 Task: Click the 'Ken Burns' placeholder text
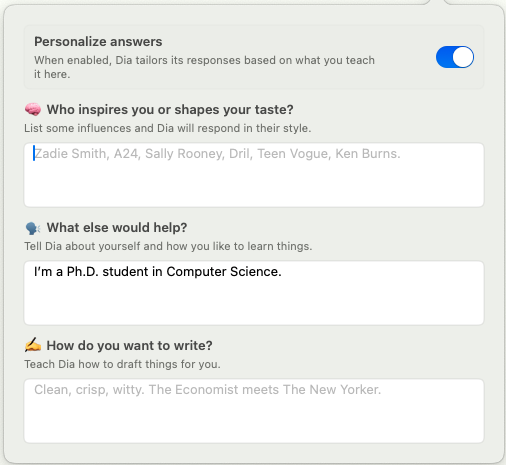tap(368, 154)
